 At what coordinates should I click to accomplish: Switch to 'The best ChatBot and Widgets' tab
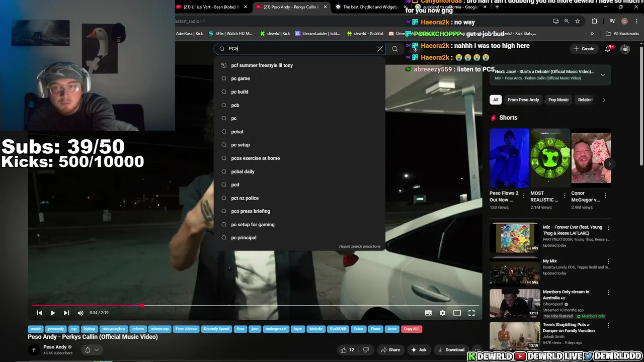point(370,7)
